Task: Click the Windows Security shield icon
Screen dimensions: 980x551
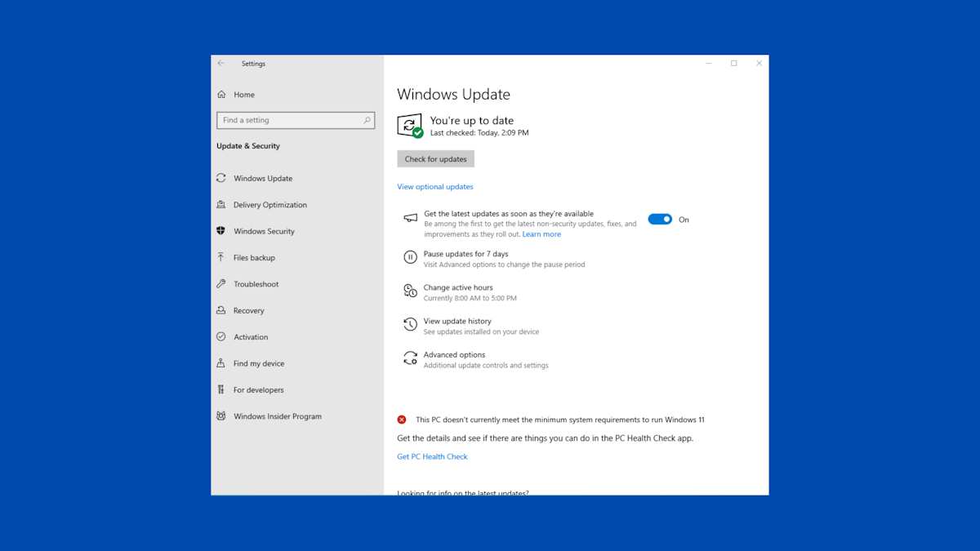Action: click(221, 231)
